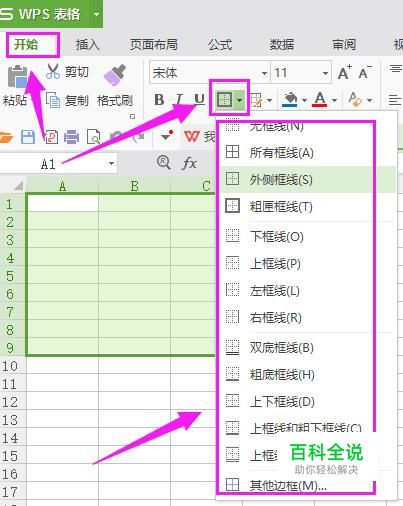Click the borders button icon
The height and width of the screenshot is (506, 403).
(x=224, y=99)
